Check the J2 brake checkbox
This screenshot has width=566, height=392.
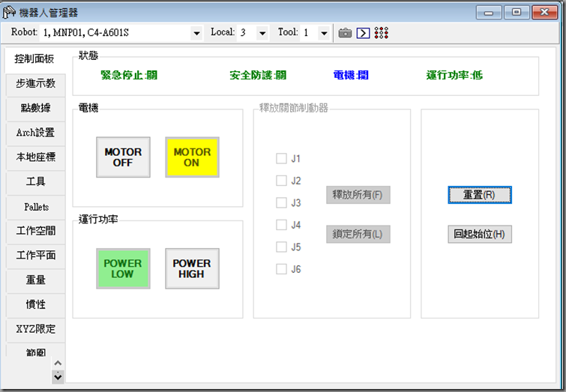pos(281,181)
